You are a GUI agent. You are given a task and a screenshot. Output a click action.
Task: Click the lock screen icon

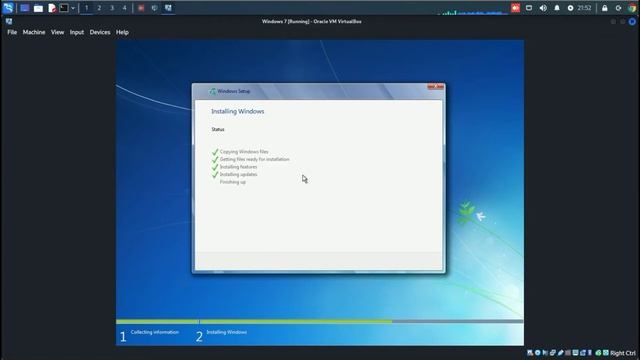tap(604, 8)
